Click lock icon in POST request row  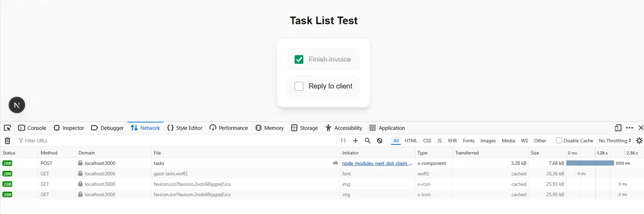pyautogui.click(x=80, y=163)
